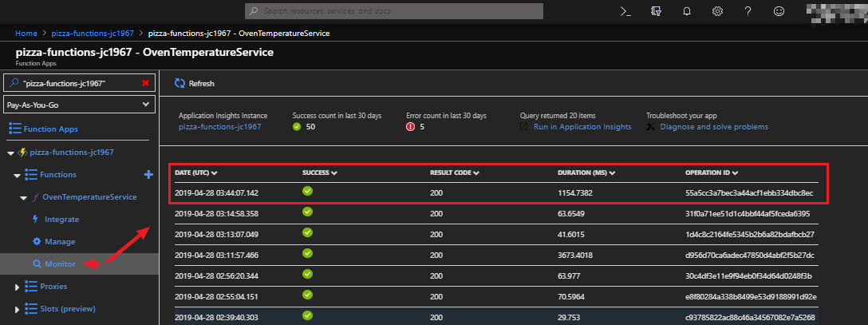Go to Home breadcrumb
Screen dimensions: 868x325
(26, 34)
